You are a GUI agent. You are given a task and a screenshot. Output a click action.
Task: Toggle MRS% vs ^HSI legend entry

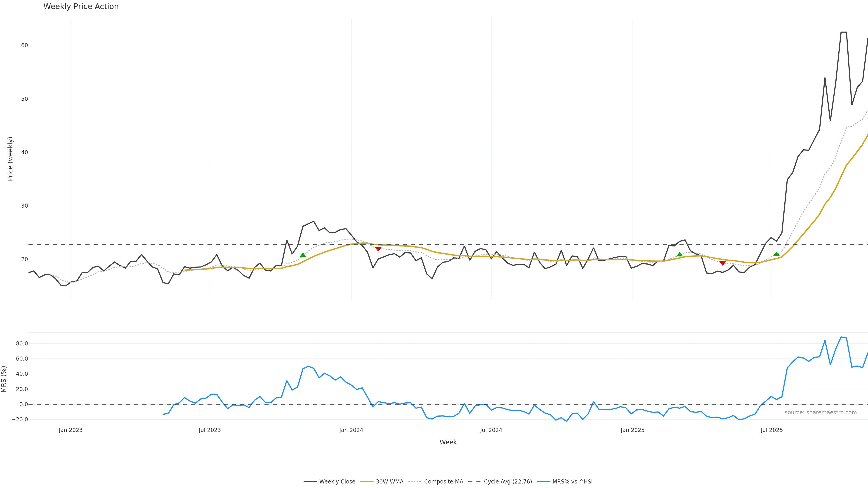click(x=572, y=482)
